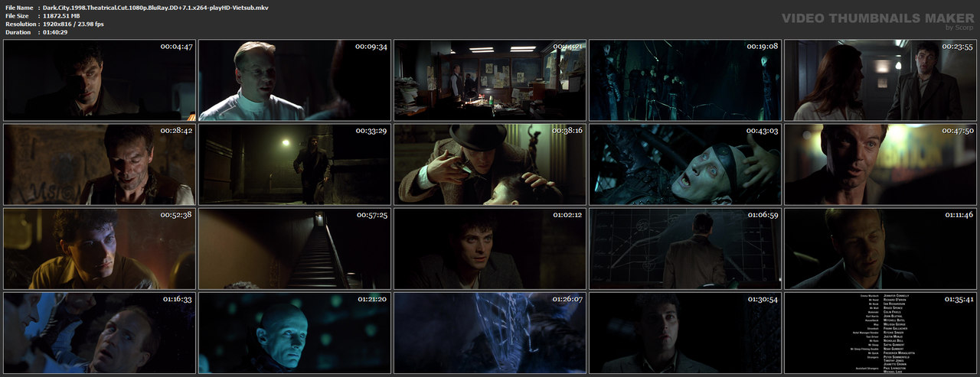Open the credits thumbnail at 01:35:41
The height and width of the screenshot is (377, 980).
coord(880,333)
